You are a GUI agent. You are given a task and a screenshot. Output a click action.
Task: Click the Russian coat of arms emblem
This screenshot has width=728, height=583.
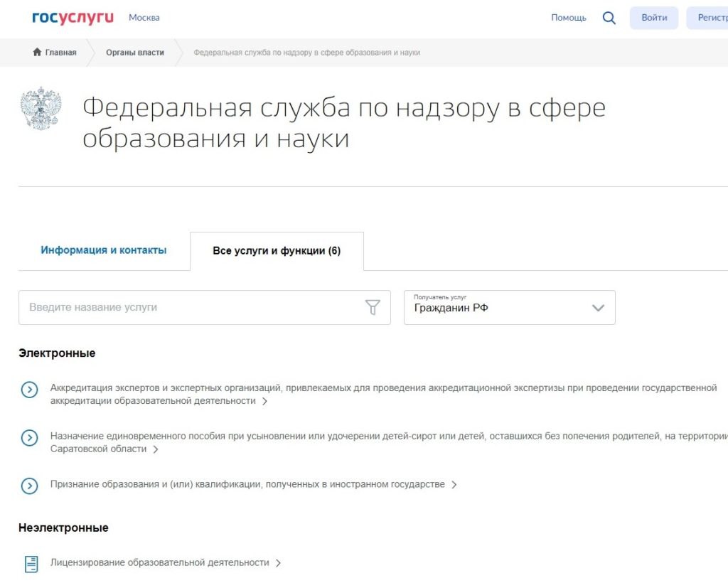coord(41,109)
